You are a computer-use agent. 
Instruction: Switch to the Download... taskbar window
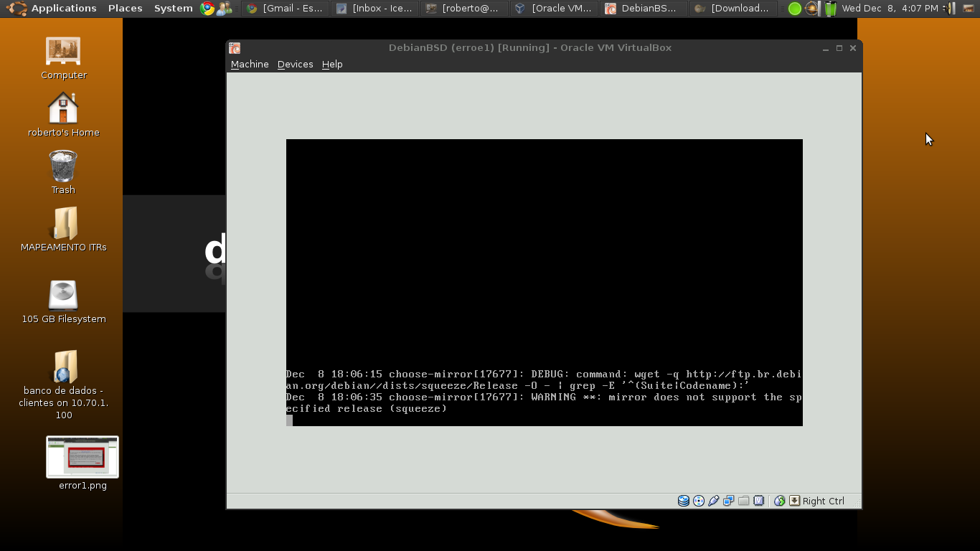pos(733,9)
